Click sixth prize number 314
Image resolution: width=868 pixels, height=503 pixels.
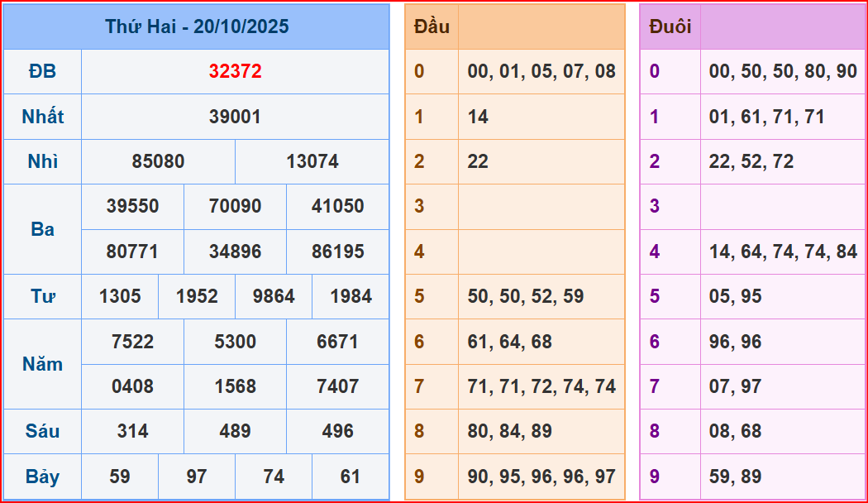click(133, 432)
